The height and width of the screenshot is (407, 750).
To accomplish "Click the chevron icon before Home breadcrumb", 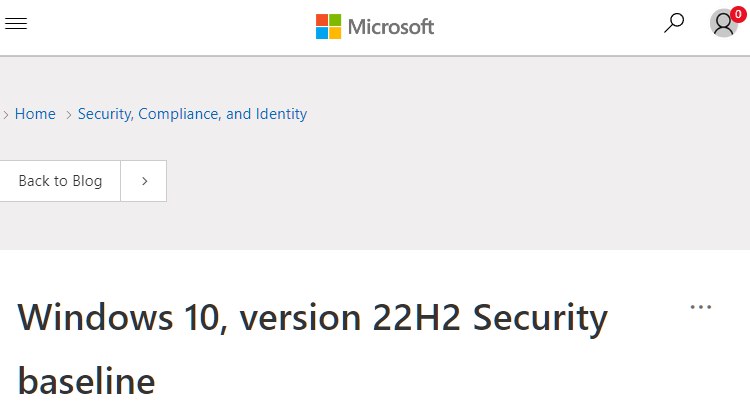I will 6,115.
